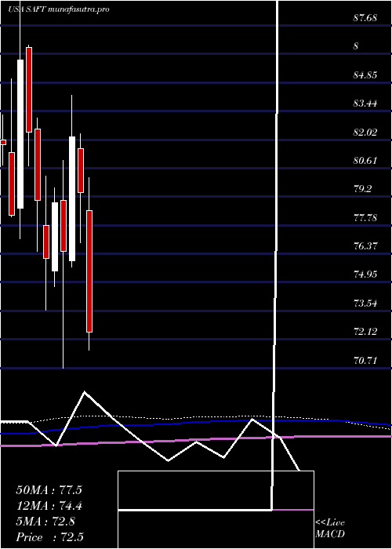Click the last red candlestick near 72.12
The image size is (392, 549).
click(x=89, y=271)
